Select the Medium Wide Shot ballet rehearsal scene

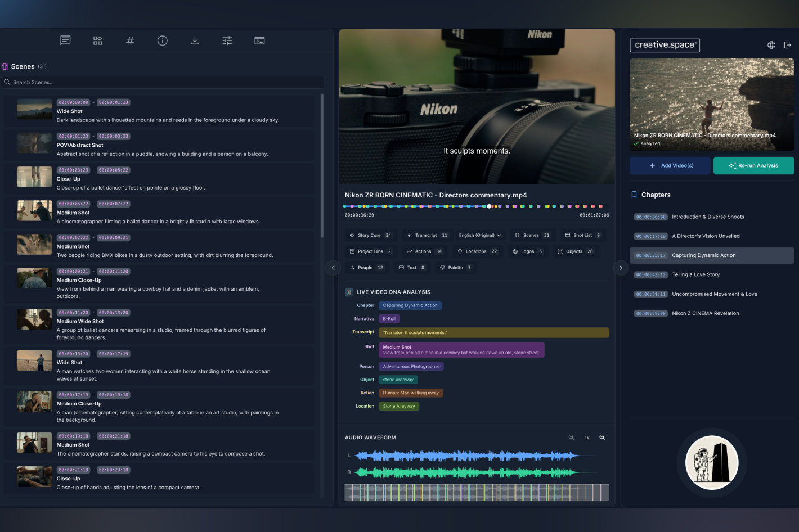[x=159, y=325]
